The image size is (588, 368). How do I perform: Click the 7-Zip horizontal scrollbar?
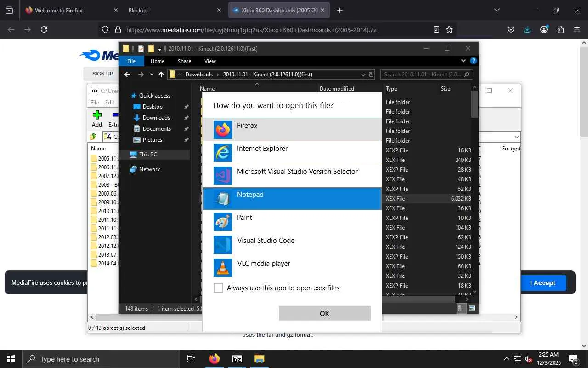click(x=304, y=317)
